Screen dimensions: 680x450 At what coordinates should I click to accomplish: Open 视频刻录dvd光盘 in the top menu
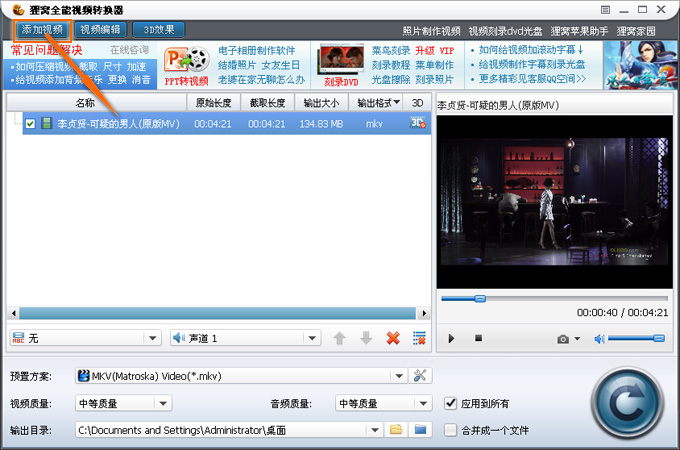point(505,31)
